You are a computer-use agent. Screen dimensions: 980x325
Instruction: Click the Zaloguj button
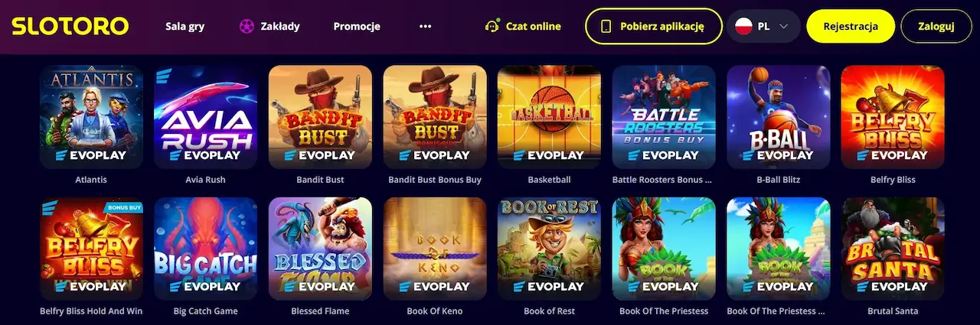(936, 26)
